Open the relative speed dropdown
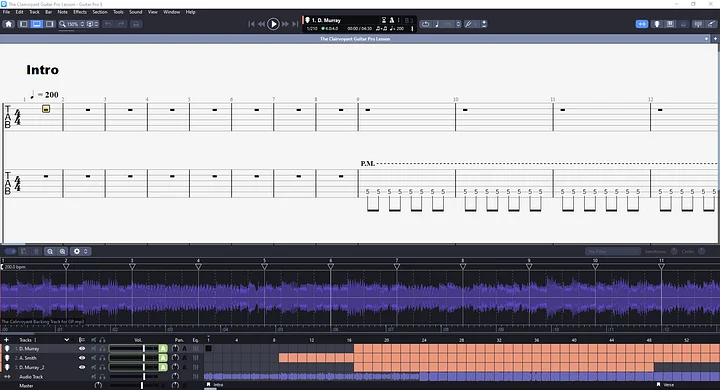Viewport: 720px width, 390px height. coord(448,24)
